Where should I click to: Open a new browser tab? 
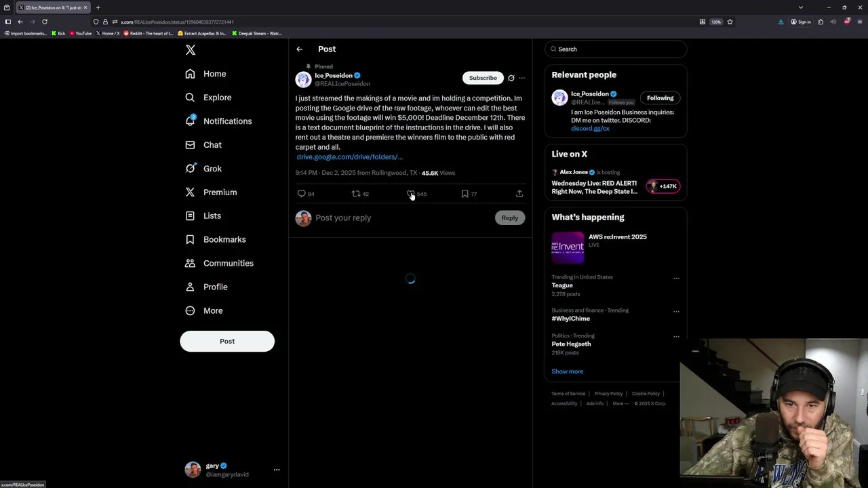click(98, 7)
